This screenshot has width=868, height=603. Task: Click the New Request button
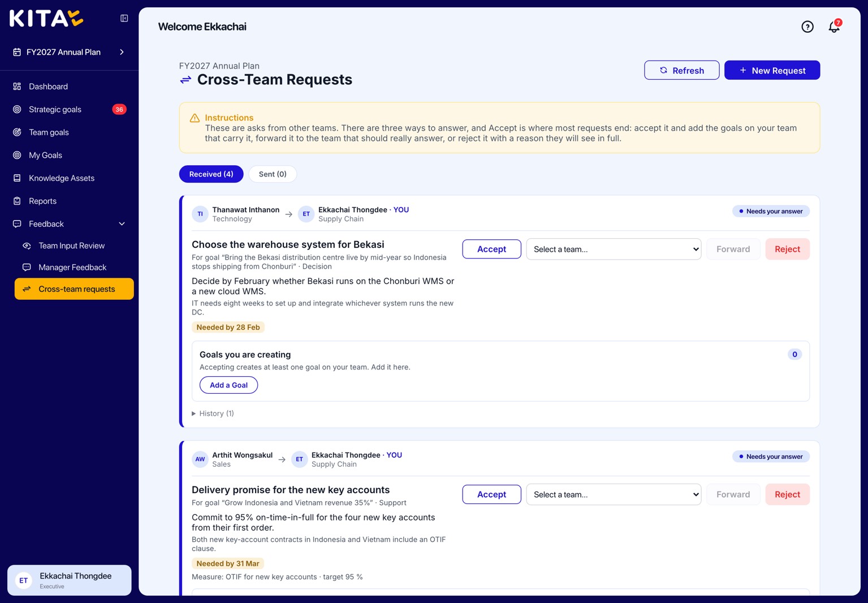click(772, 70)
